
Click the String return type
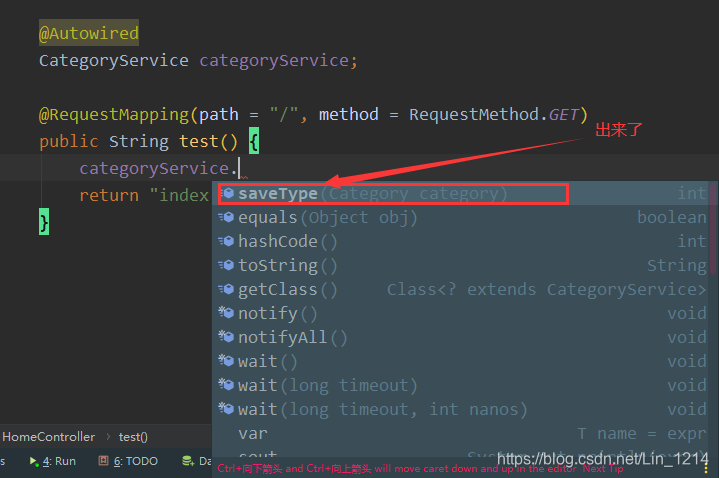[139, 141]
